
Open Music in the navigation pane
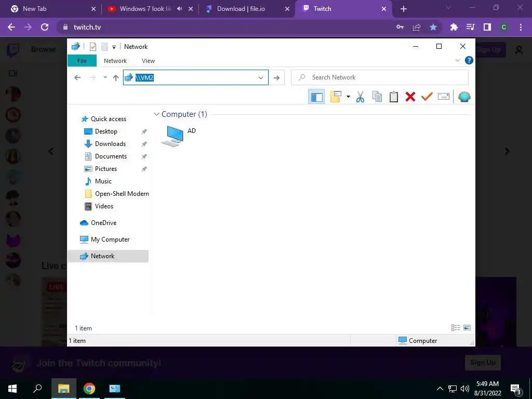(x=103, y=181)
